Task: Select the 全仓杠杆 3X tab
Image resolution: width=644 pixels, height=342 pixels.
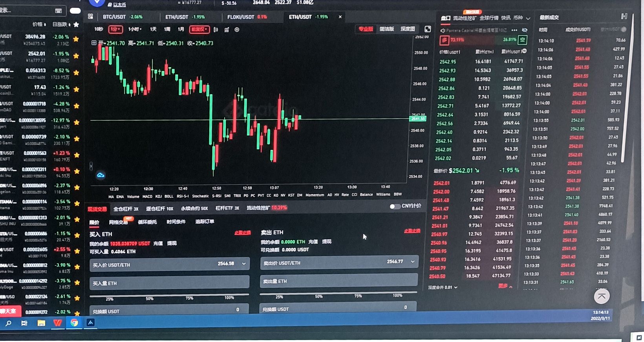Action: click(x=126, y=209)
